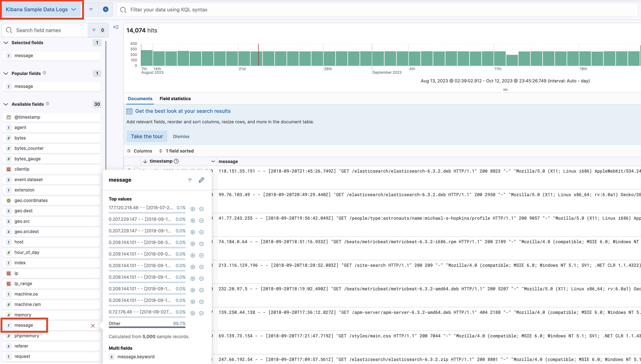Open the referer field
This screenshot has height=364, width=641.
click(x=51, y=346)
